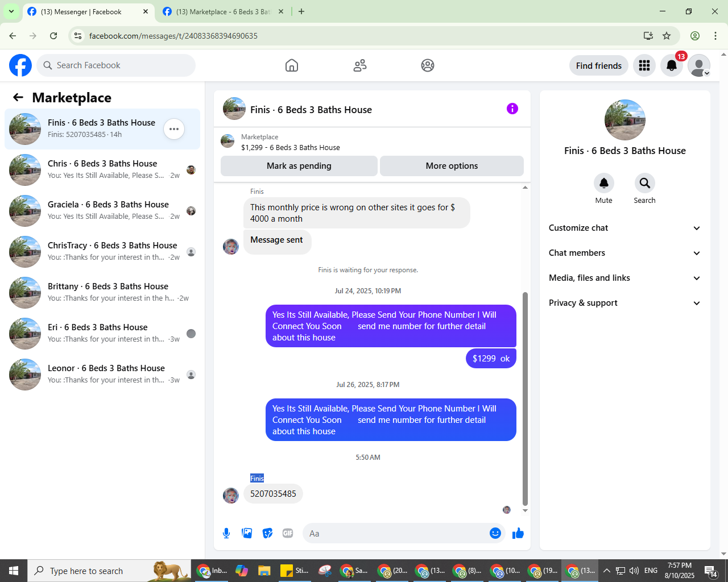Image resolution: width=728 pixels, height=582 pixels.
Task: Show hidden system tray icons
Action: tap(606, 571)
